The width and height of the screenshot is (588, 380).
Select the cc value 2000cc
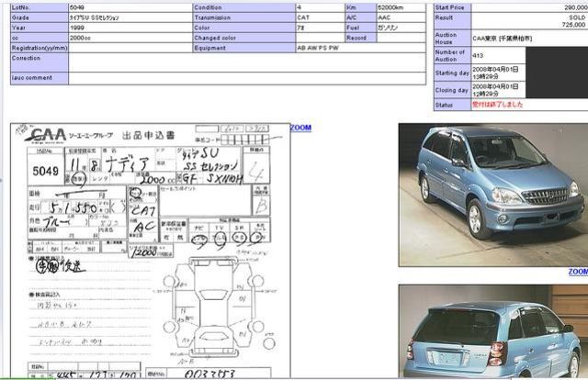(x=80, y=38)
